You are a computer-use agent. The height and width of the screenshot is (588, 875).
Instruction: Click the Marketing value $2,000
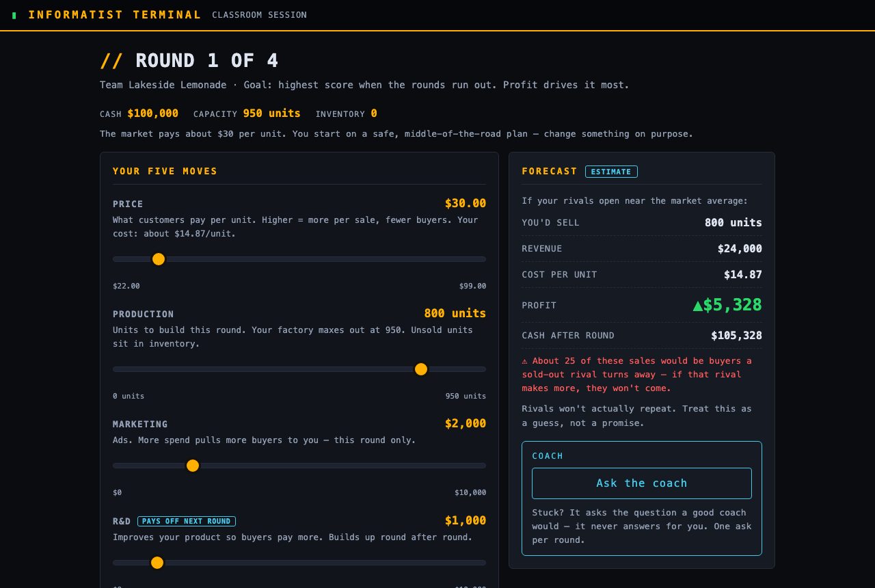coord(466,423)
